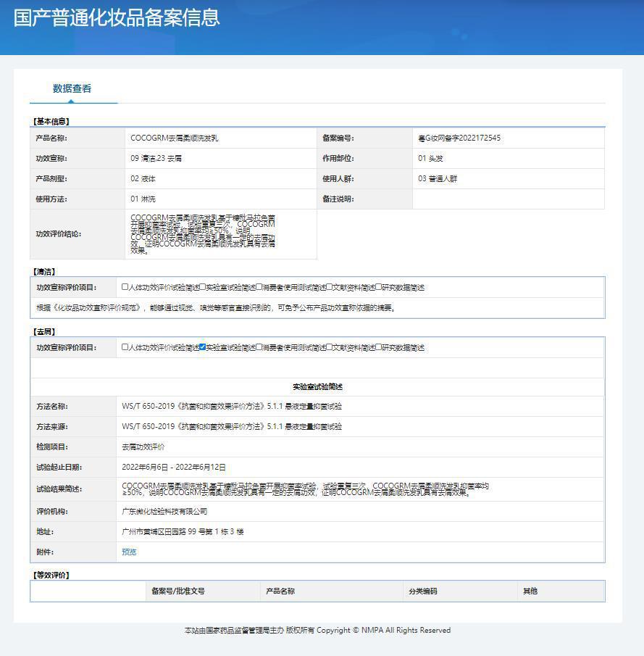Check 实验室试验简述 in the 清洁 section
Image resolution: width=644 pixels, height=656 pixels.
pos(203,287)
